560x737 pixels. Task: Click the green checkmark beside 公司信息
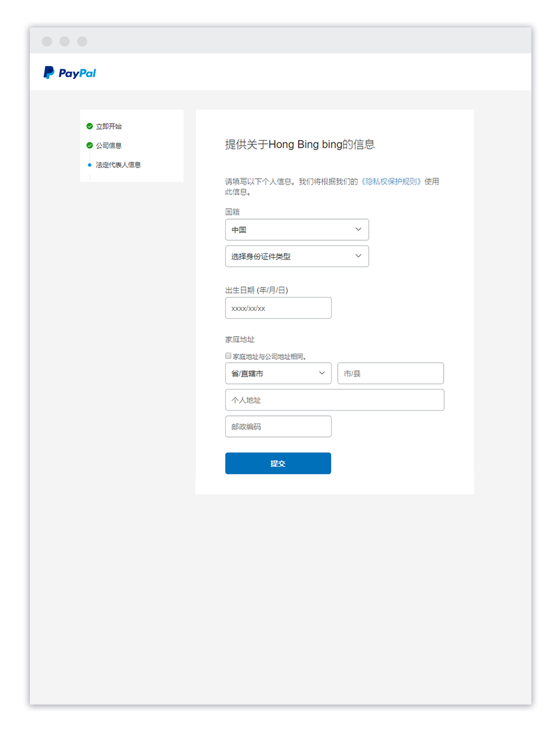[x=89, y=145]
